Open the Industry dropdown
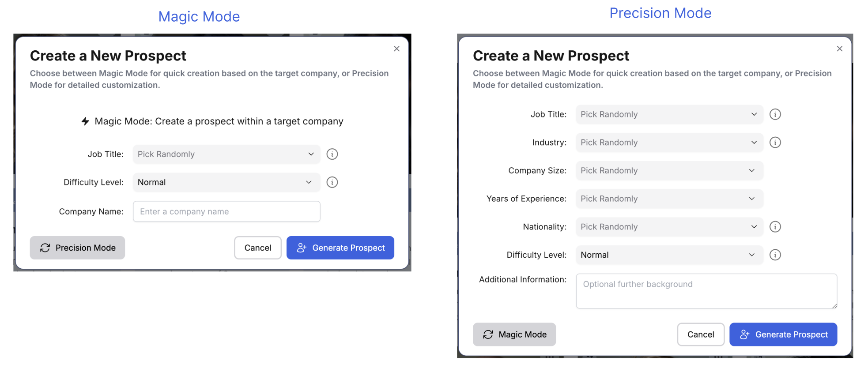The image size is (868, 368). 669,143
